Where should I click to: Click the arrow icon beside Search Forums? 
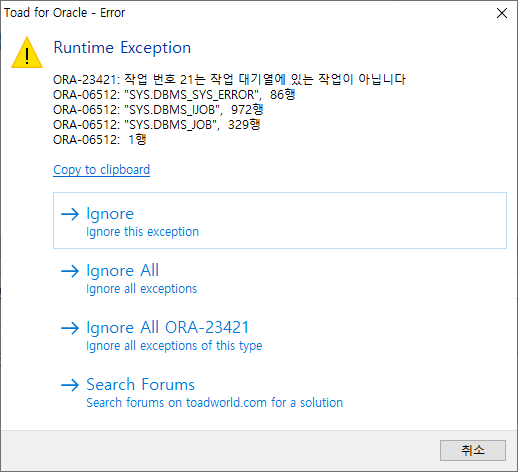point(70,385)
